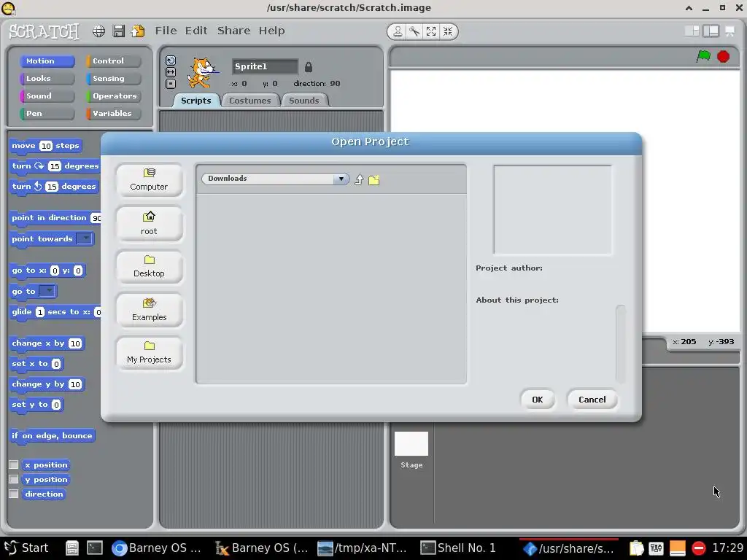
Task: Click the green flag start icon
Action: click(x=703, y=56)
